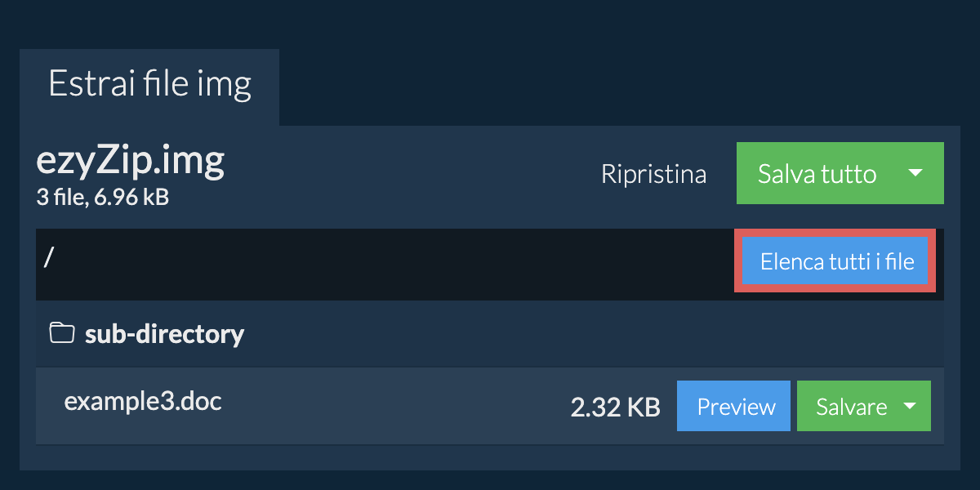The image size is (980, 490).
Task: Click the 2.32 KB file size label
Action: pyautogui.click(x=615, y=407)
